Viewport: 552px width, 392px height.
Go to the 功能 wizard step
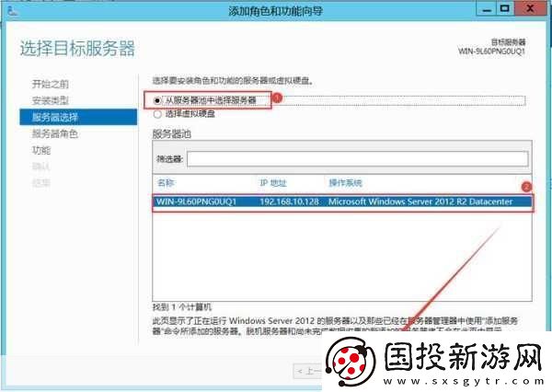[41, 150]
